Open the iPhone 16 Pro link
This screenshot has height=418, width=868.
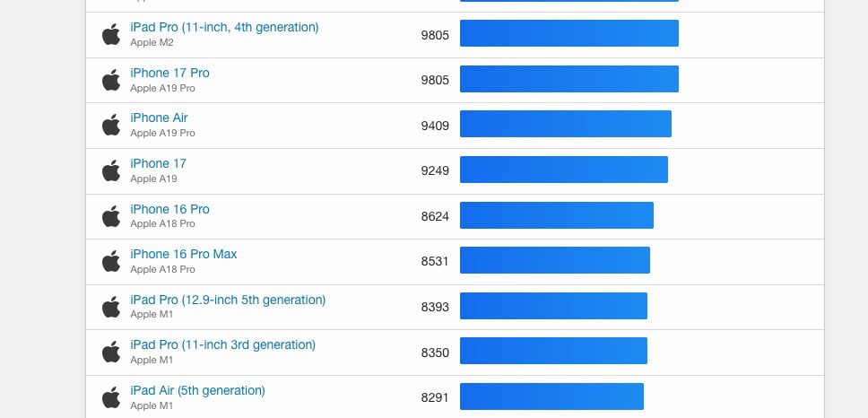point(169,209)
